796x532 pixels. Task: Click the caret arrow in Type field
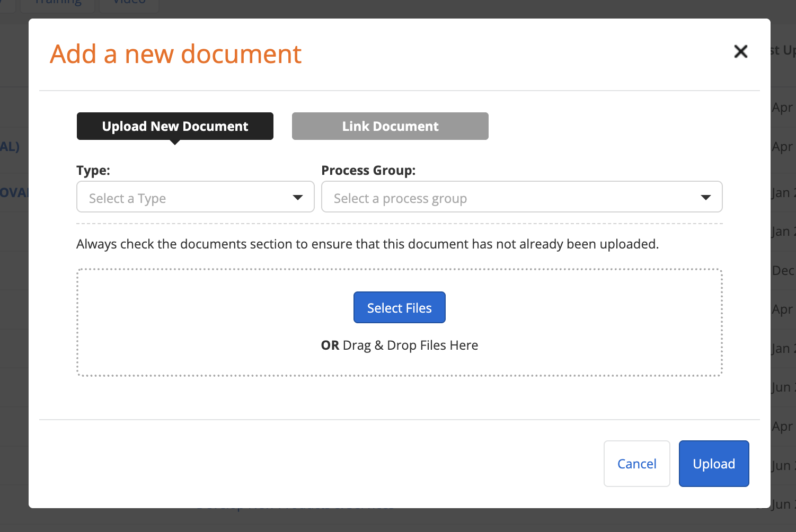coord(298,198)
